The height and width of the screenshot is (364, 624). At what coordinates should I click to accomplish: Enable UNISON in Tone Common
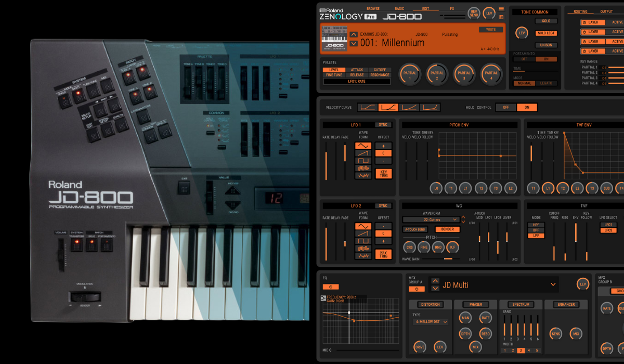coord(546,45)
